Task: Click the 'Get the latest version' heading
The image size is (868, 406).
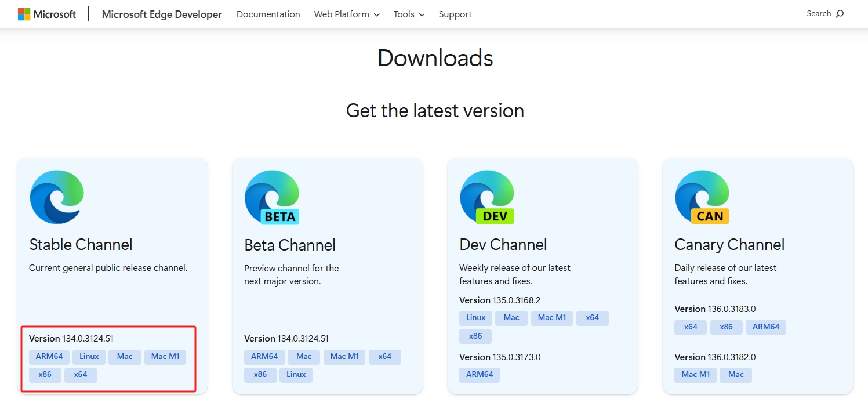Action: (x=435, y=110)
